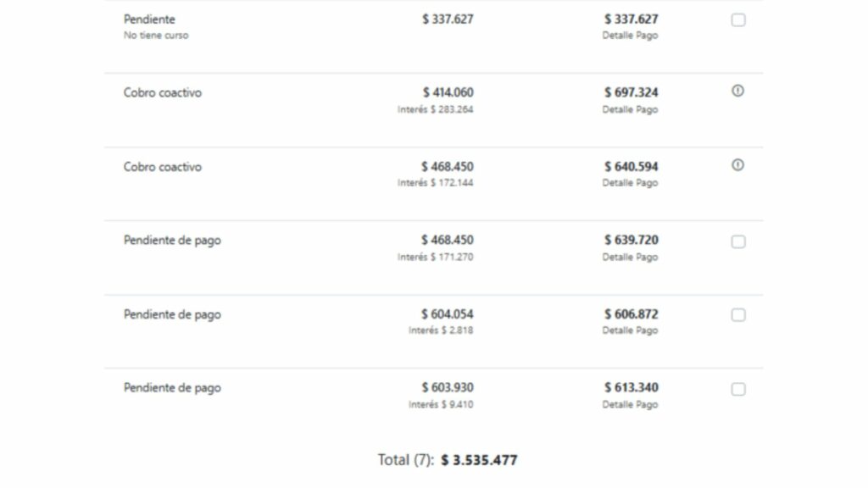
Task: Click the Total (7) amount $3.535.477
Action: (x=479, y=460)
